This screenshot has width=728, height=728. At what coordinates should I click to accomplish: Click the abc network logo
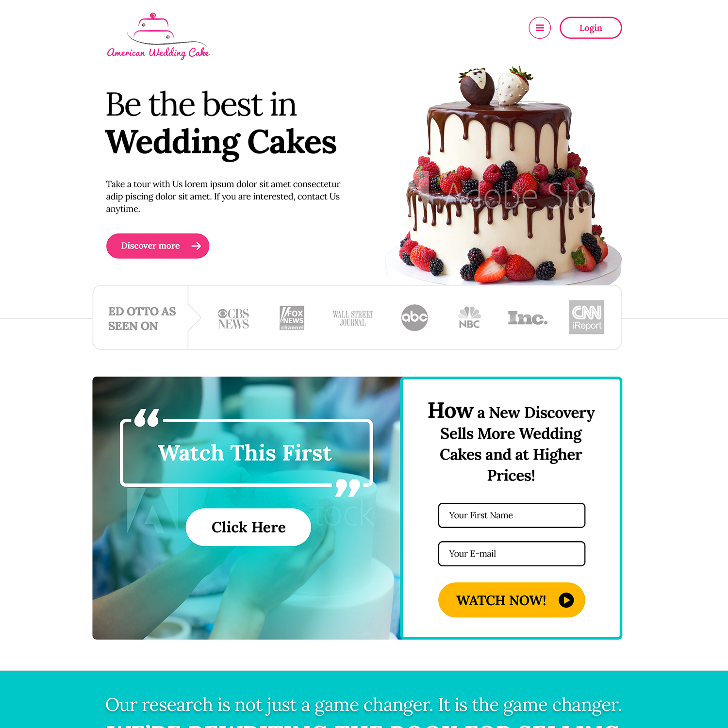(x=414, y=318)
